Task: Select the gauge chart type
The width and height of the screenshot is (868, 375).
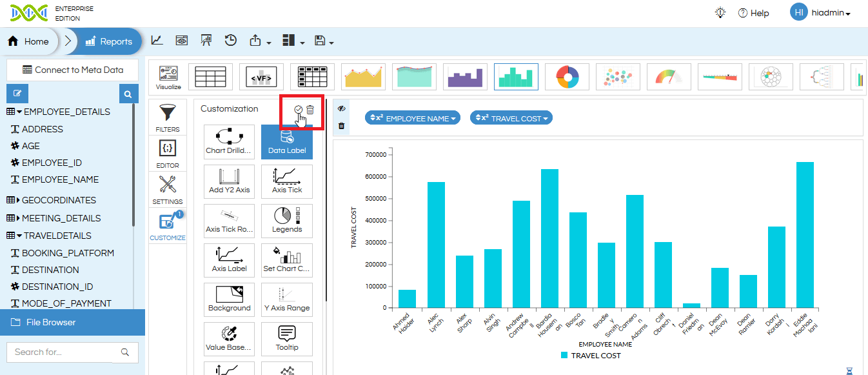Action: pyautogui.click(x=669, y=77)
